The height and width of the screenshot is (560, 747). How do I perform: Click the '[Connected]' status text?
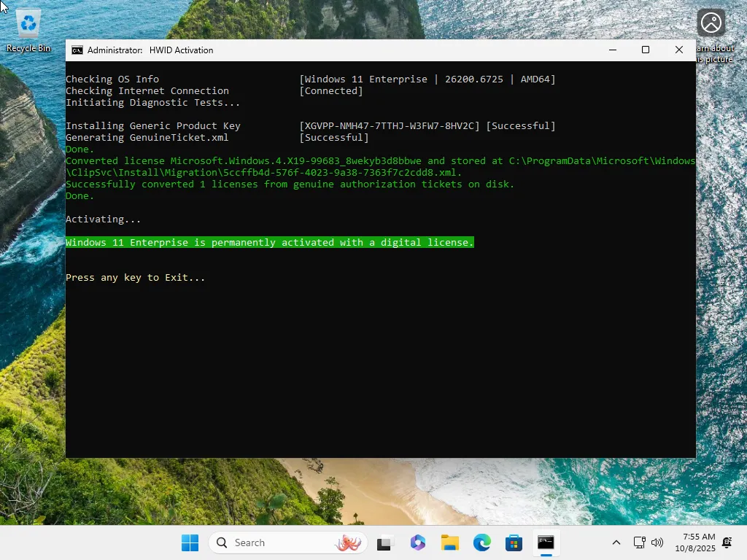pos(331,91)
